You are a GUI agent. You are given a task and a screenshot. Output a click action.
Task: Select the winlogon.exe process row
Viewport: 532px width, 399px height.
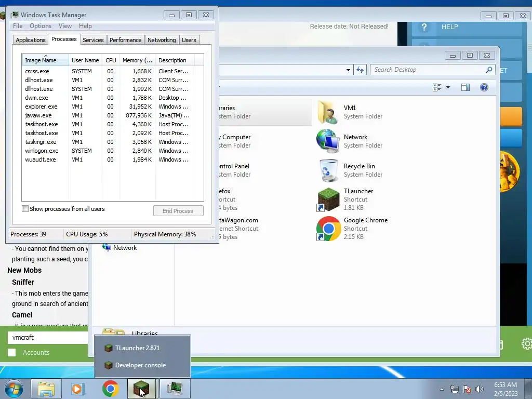click(x=108, y=151)
